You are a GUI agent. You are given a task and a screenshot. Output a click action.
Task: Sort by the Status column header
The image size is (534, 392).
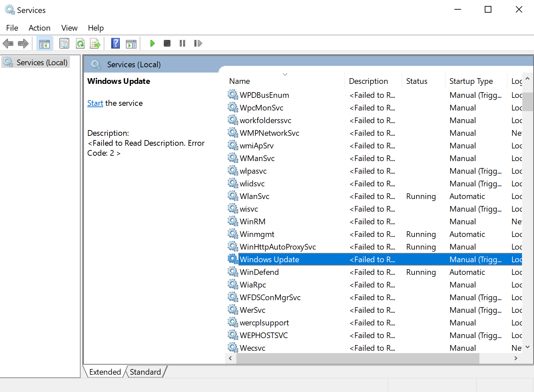pos(423,81)
